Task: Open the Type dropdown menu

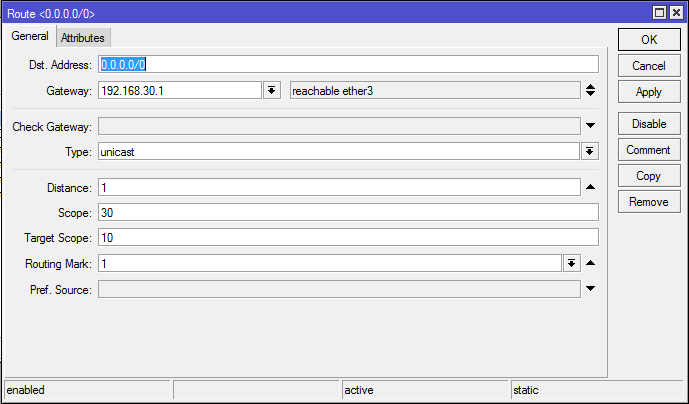Action: click(x=590, y=151)
